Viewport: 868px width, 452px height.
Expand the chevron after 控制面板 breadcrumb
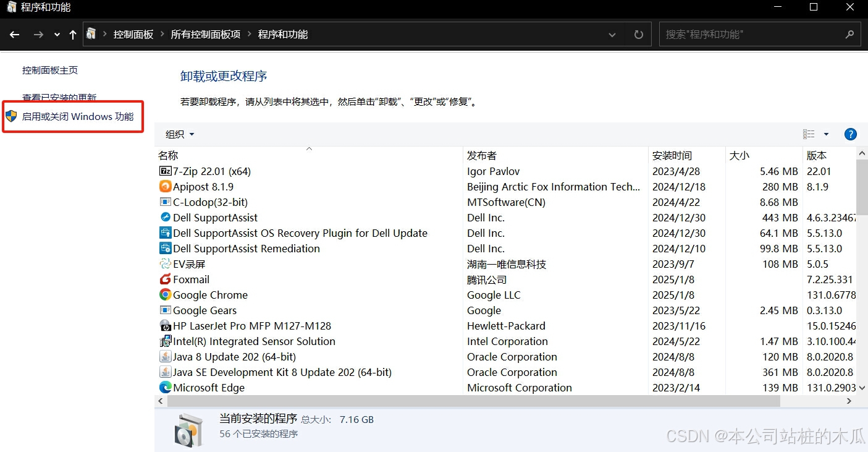point(162,35)
